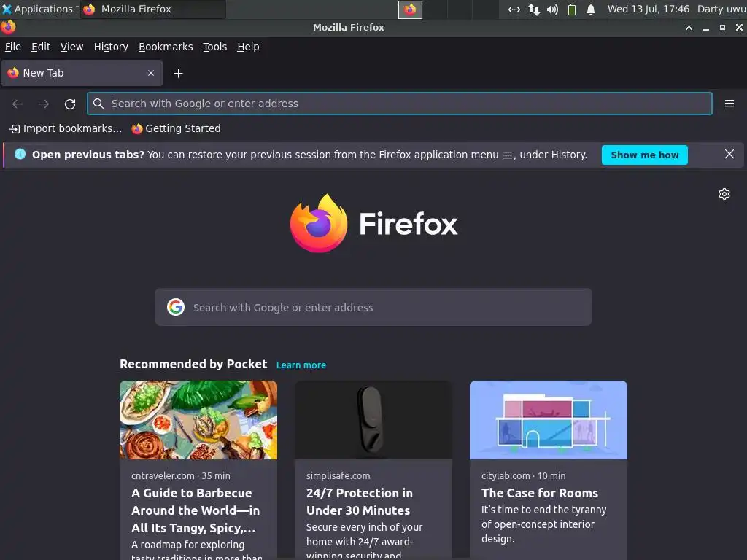Viewport: 747px width, 560px height.
Task: Go back with the back arrow
Action: (18, 104)
